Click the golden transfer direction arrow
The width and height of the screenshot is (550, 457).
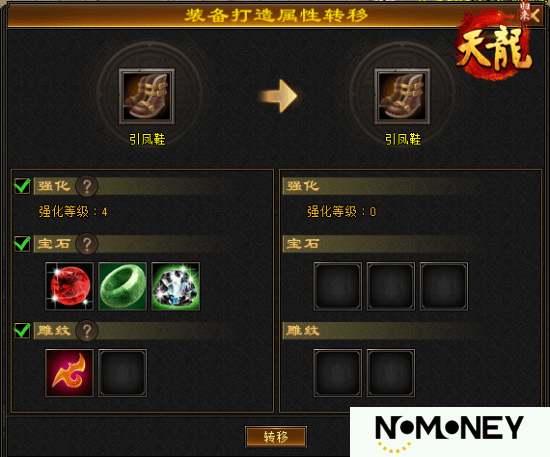tap(279, 96)
